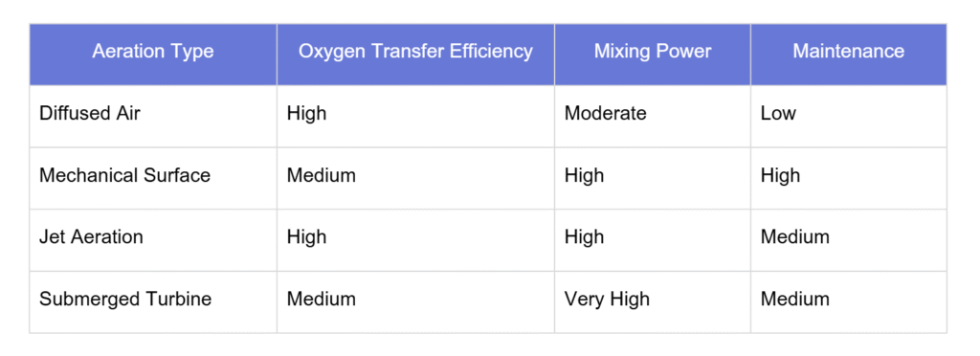Image resolution: width=980 pixels, height=356 pixels.
Task: Select Mechanical Surface's Medium efficiency cell
Action: pyautogui.click(x=415, y=178)
